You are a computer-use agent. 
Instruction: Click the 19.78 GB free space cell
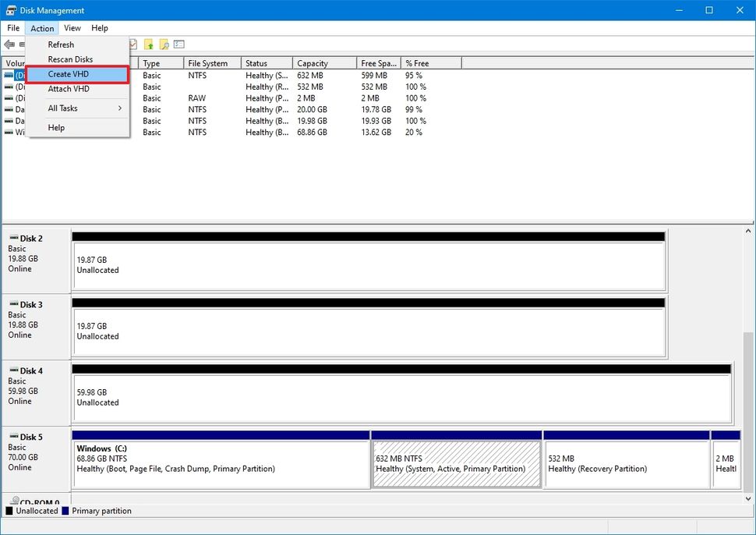tap(376, 109)
